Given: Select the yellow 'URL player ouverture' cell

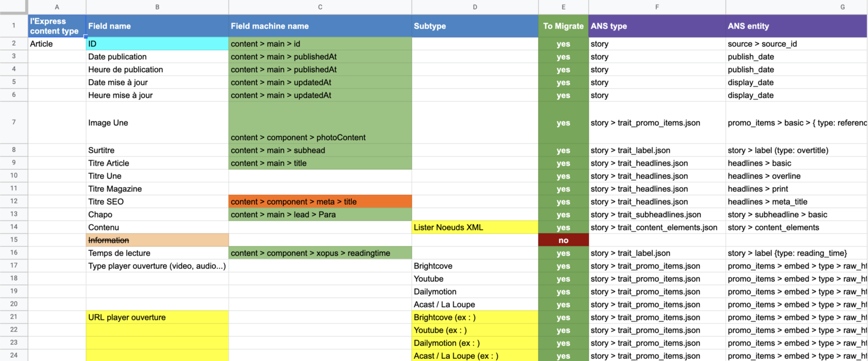Looking at the screenshot, I should pyautogui.click(x=157, y=318).
